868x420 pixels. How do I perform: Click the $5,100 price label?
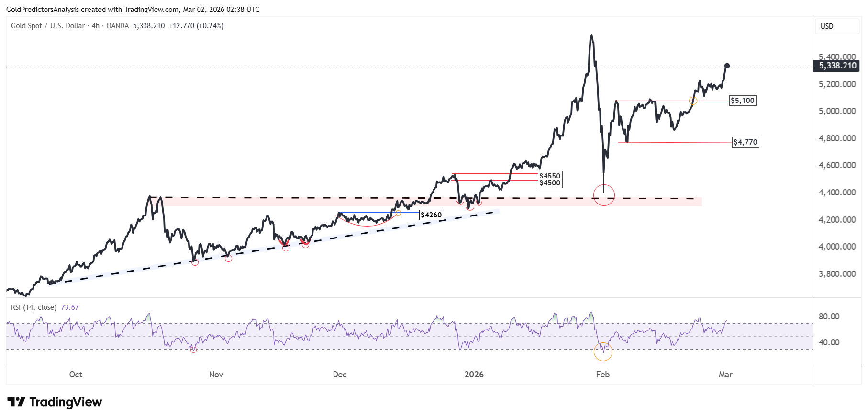coord(743,101)
